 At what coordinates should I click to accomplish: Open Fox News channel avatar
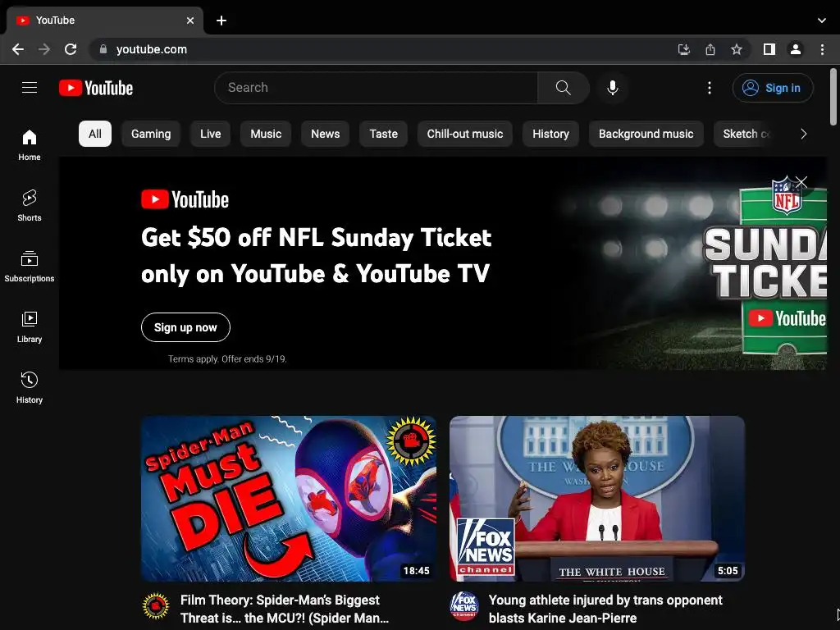[x=464, y=606]
